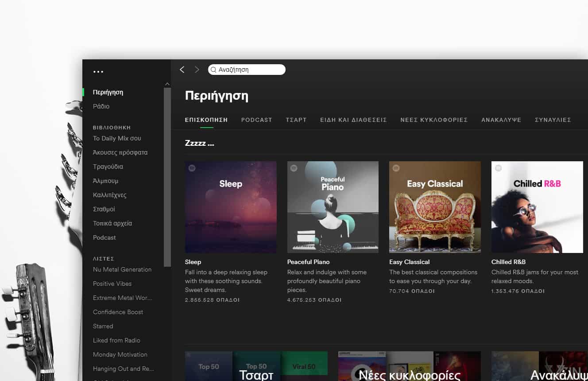Switch to the ΣΥΝΑΥΛΙΕΣ tab
588x381 pixels.
pos(553,120)
